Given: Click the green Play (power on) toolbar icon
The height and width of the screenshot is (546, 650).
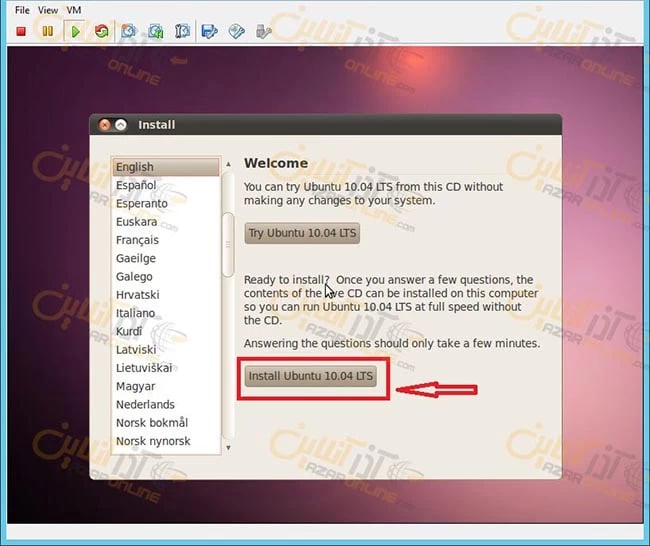Looking at the screenshot, I should pos(75,32).
